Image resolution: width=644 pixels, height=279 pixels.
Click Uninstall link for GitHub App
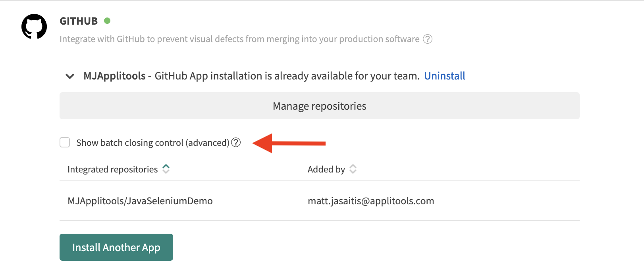point(444,76)
